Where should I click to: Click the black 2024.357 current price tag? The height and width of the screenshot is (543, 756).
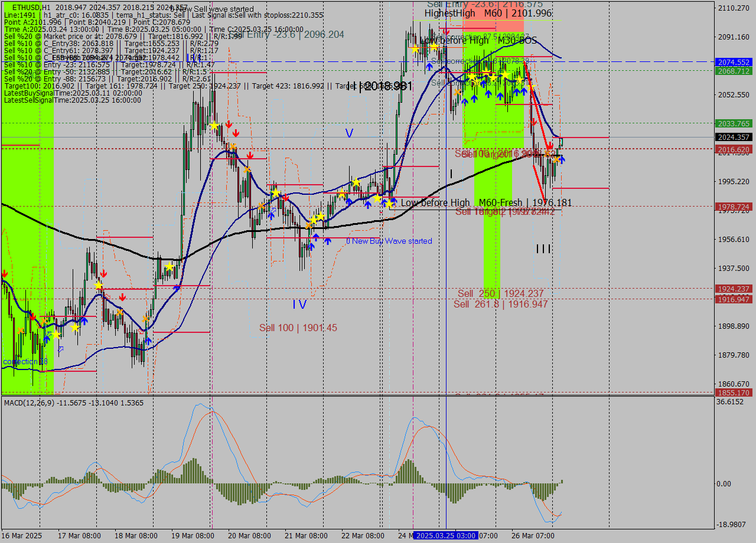click(x=733, y=137)
